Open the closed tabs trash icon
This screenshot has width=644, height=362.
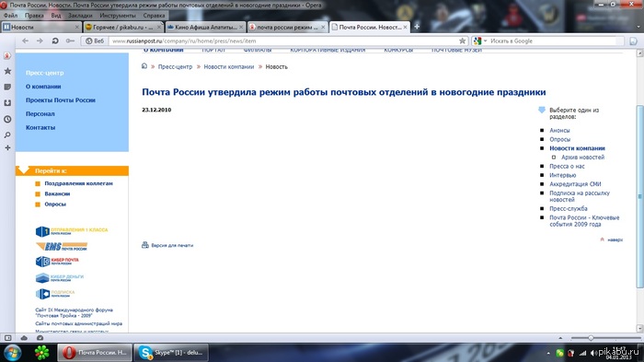coord(638,27)
